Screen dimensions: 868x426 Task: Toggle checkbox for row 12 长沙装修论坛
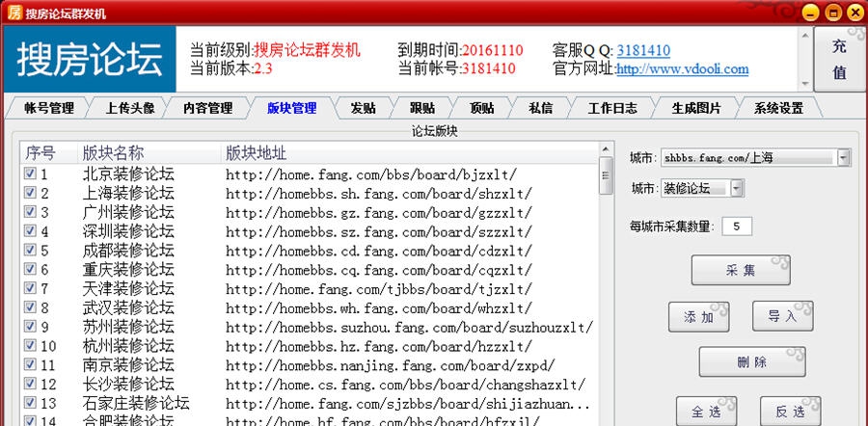30,383
